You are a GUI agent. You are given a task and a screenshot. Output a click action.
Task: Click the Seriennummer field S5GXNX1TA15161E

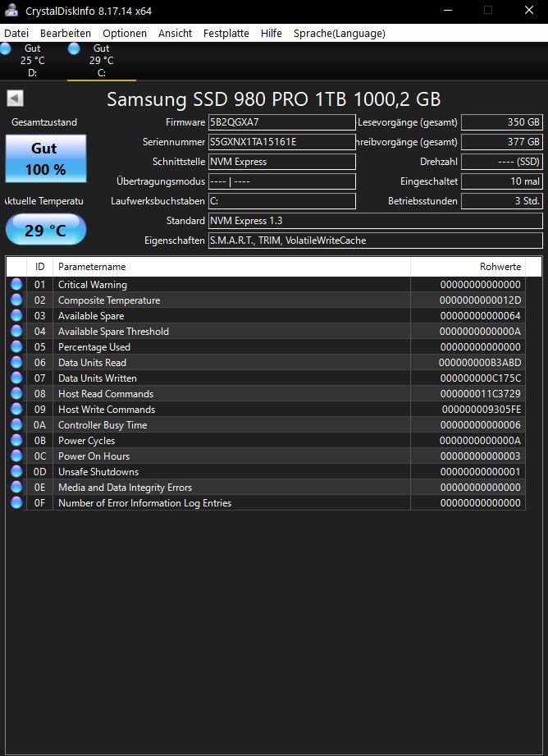click(282, 142)
